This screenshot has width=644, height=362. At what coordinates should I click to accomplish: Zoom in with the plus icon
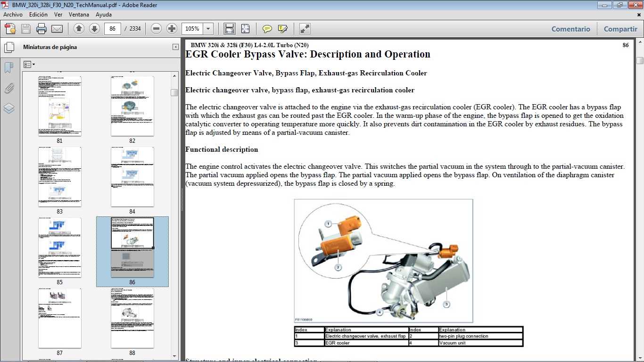(x=172, y=29)
